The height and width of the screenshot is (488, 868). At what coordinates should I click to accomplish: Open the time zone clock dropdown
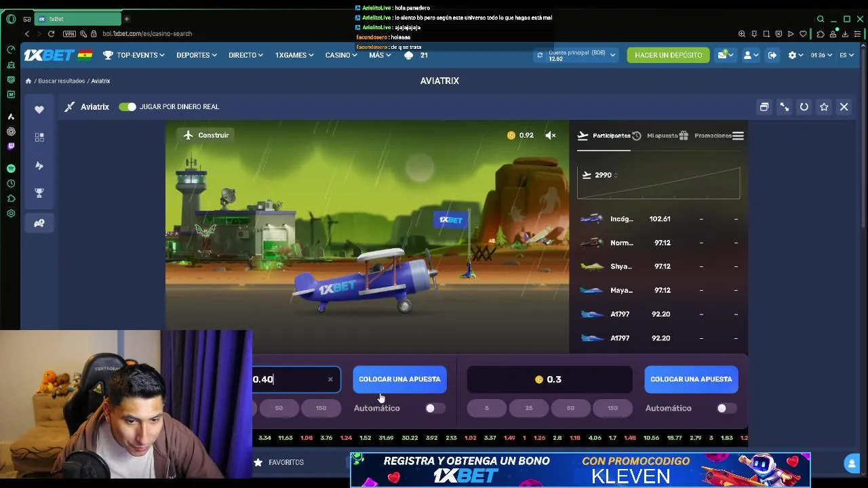coord(821,56)
